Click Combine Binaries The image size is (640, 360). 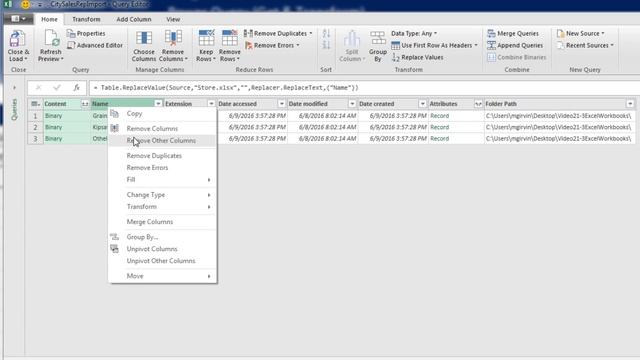click(x=517, y=58)
